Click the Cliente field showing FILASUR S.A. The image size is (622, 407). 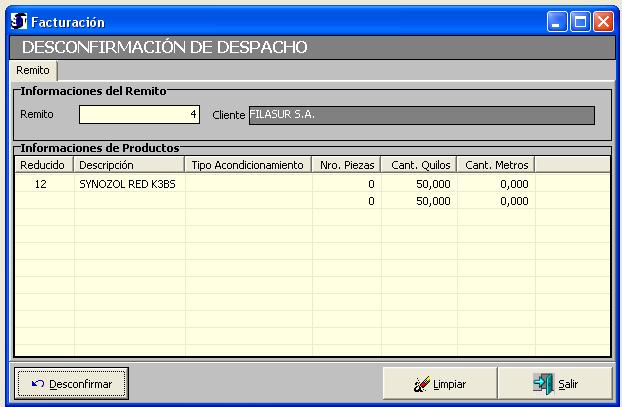coord(420,115)
